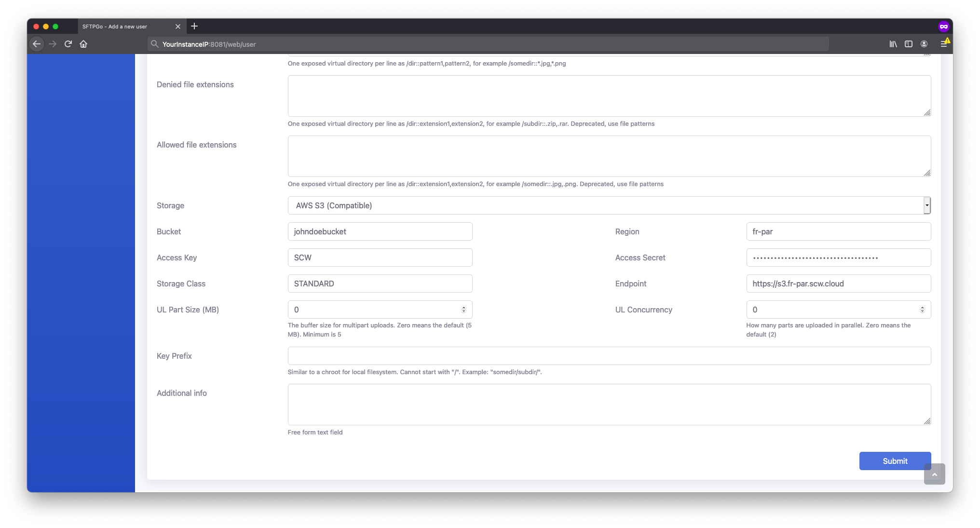Click inside Denied file extensions textarea
The width and height of the screenshot is (980, 528).
609,96
